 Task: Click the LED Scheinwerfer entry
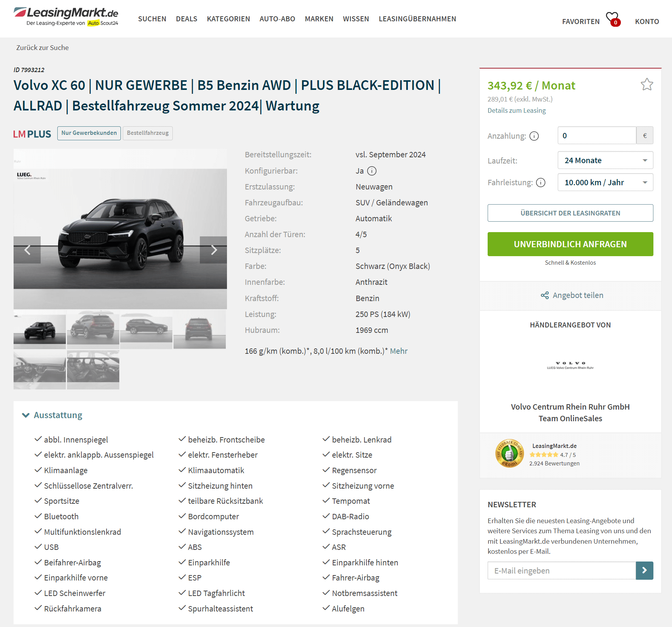[x=74, y=593]
